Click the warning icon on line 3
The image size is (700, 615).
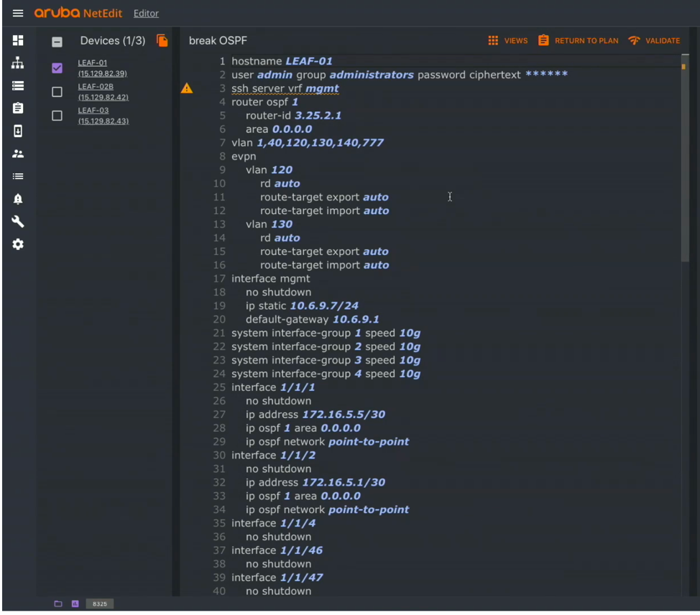(187, 88)
